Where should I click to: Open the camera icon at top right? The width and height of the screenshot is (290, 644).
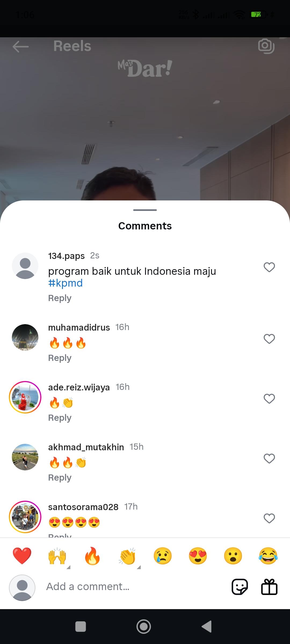[x=266, y=46]
